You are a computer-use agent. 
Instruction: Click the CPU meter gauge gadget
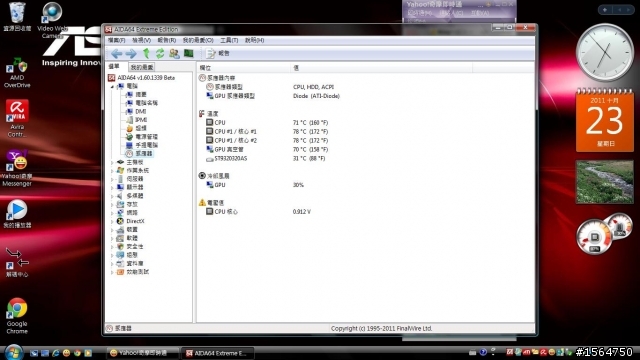595,237
